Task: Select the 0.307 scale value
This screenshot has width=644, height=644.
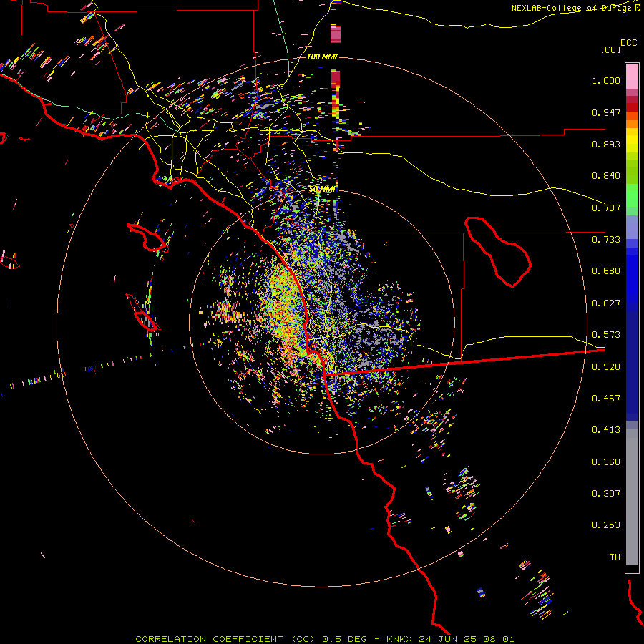Action: 606,494
